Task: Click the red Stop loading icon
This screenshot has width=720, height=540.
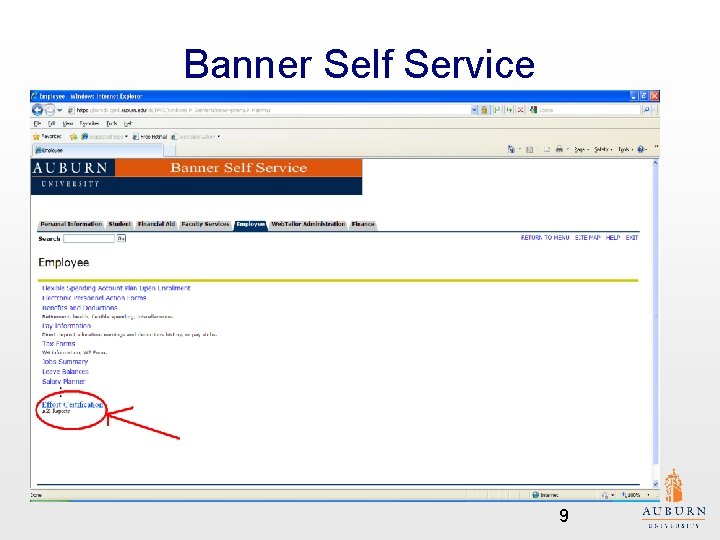Action: pos(520,110)
